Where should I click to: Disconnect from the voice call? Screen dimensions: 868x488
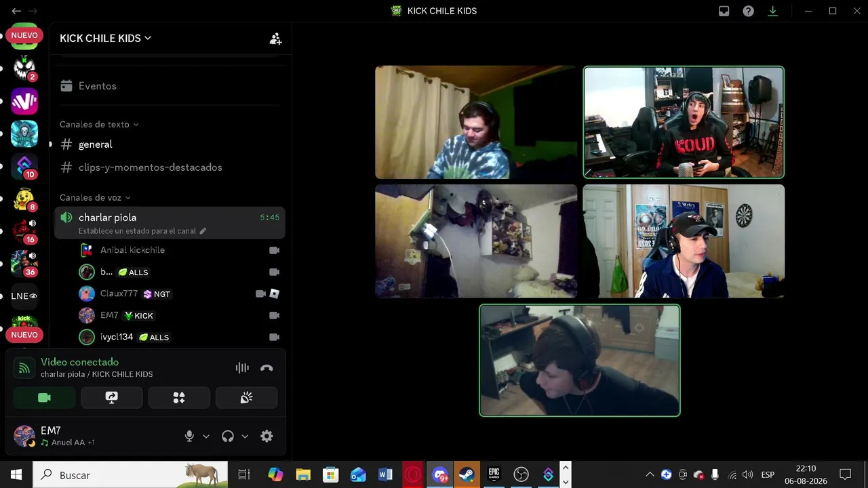267,368
